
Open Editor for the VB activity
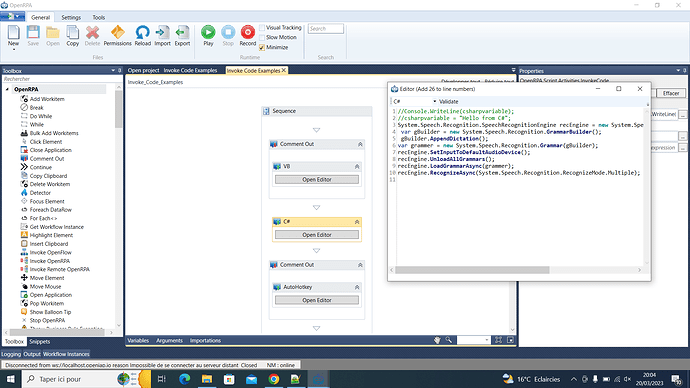(317, 179)
